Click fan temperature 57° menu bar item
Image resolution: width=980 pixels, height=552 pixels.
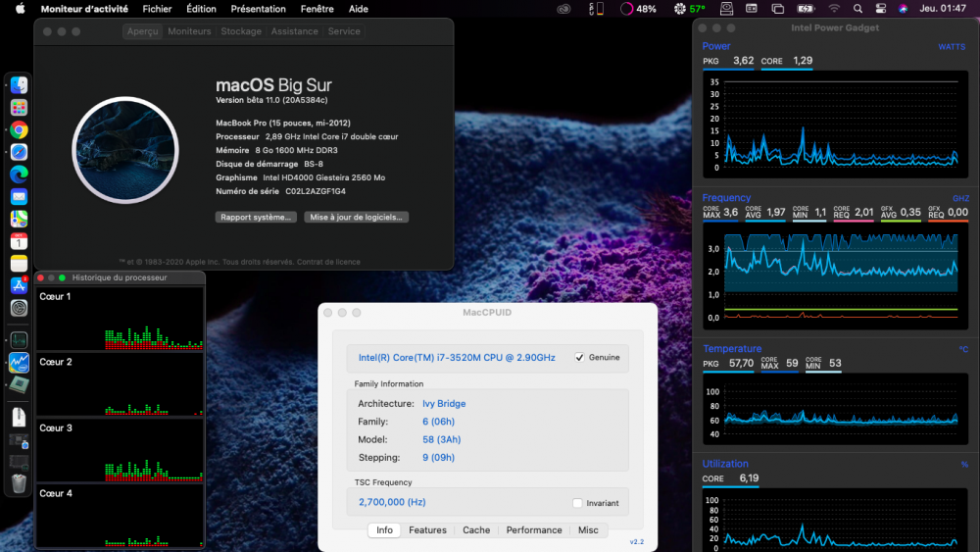click(689, 9)
